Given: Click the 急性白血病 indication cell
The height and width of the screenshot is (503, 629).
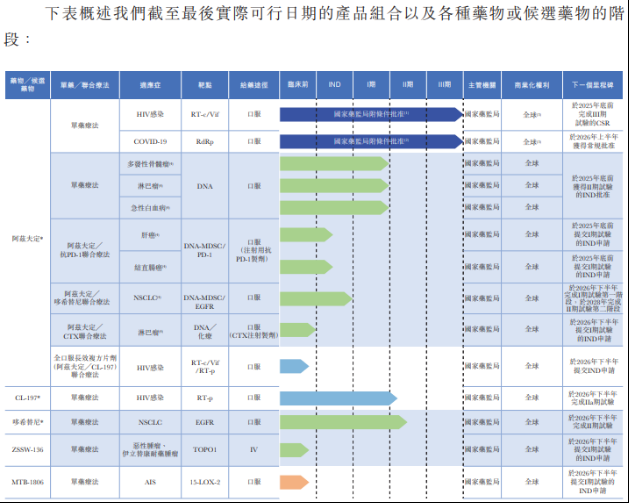Looking at the screenshot, I should [150, 208].
